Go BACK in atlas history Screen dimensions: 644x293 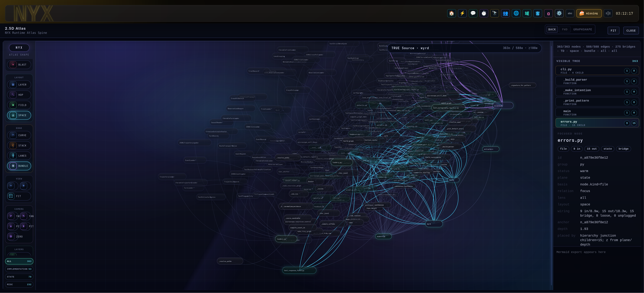pos(552,29)
